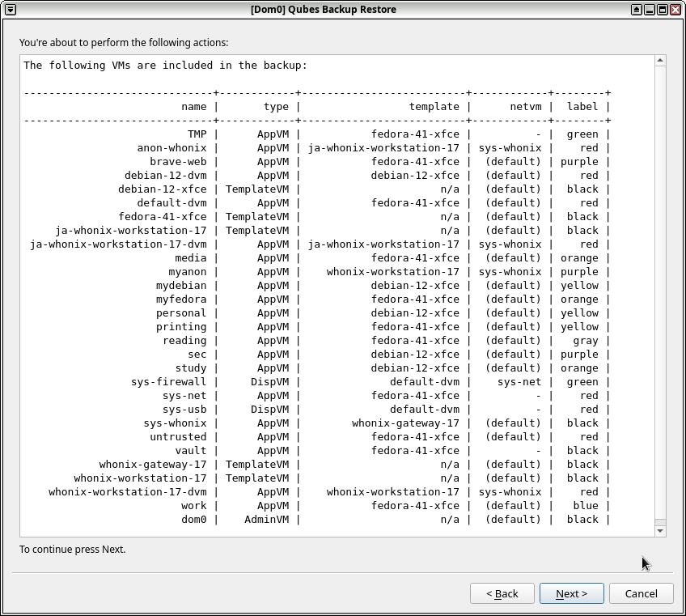The height and width of the screenshot is (616, 686).
Task: Click 'DispVM' type in sys-firewall row
Action: tap(269, 382)
